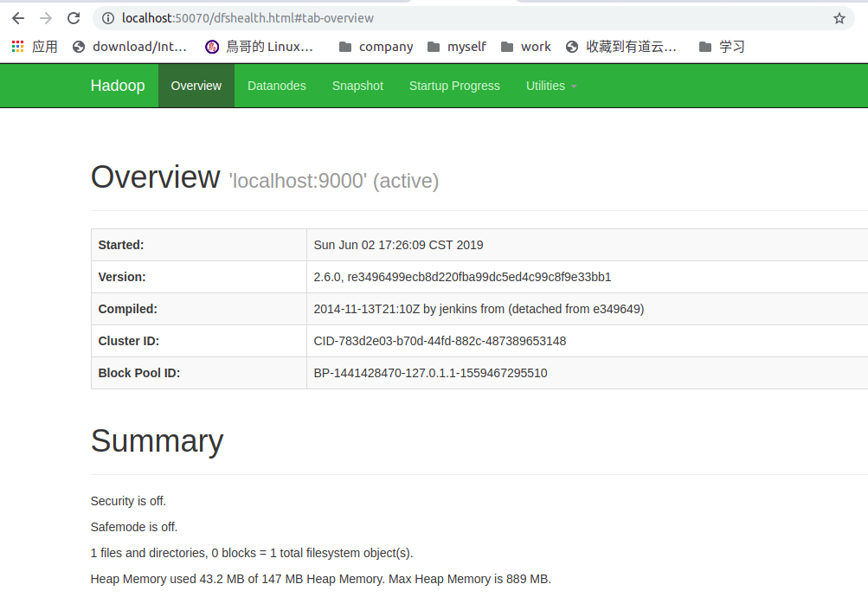Reload the page with the refresh icon
Viewport: 868px width, 597px height.
click(x=74, y=18)
